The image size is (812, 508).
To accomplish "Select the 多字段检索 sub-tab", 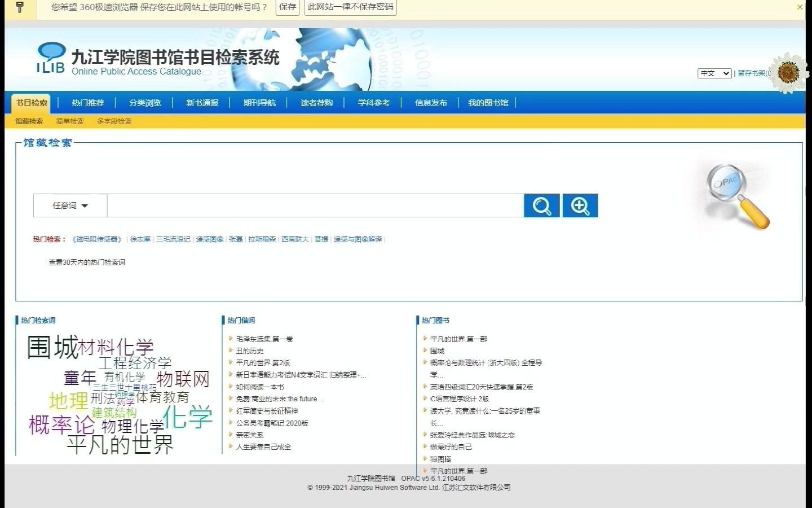I will coord(114,121).
